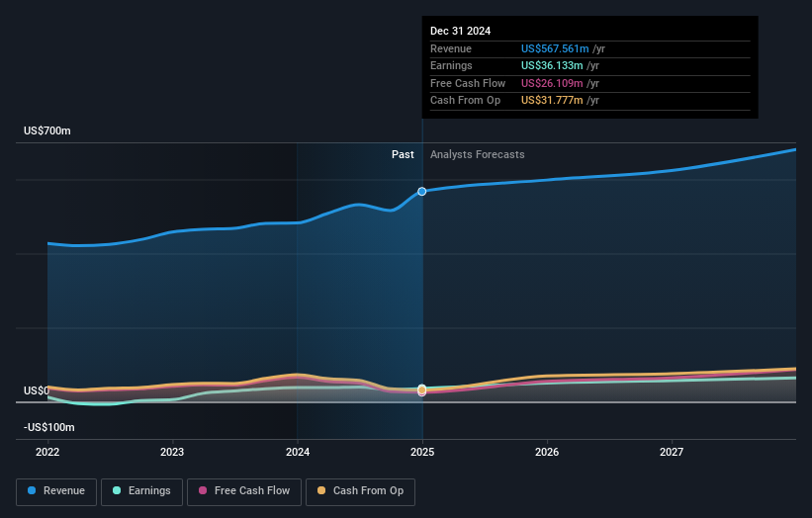Click the US$0 y-axis label
Image resolution: width=812 pixels, height=518 pixels.
click(37, 390)
